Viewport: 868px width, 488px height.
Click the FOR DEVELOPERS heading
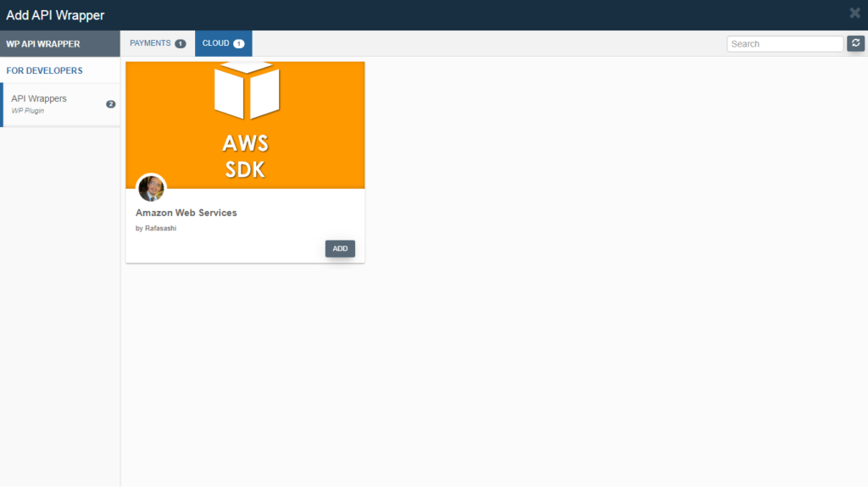coord(44,71)
